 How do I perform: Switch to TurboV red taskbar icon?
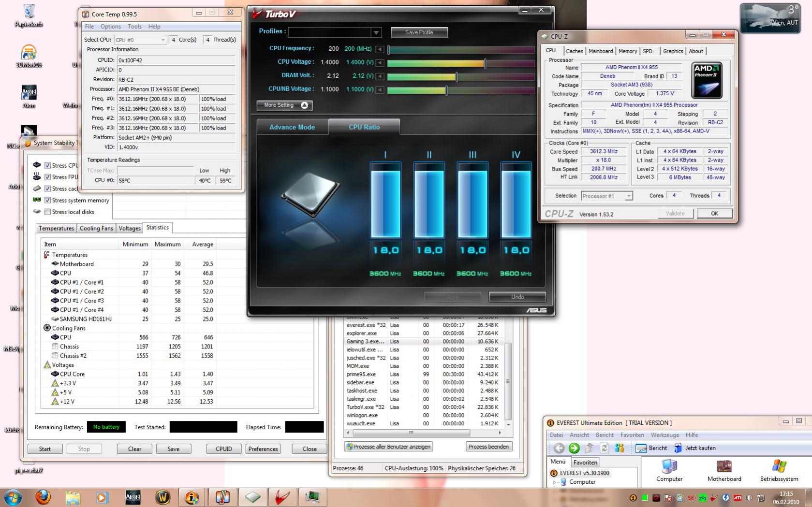282,497
